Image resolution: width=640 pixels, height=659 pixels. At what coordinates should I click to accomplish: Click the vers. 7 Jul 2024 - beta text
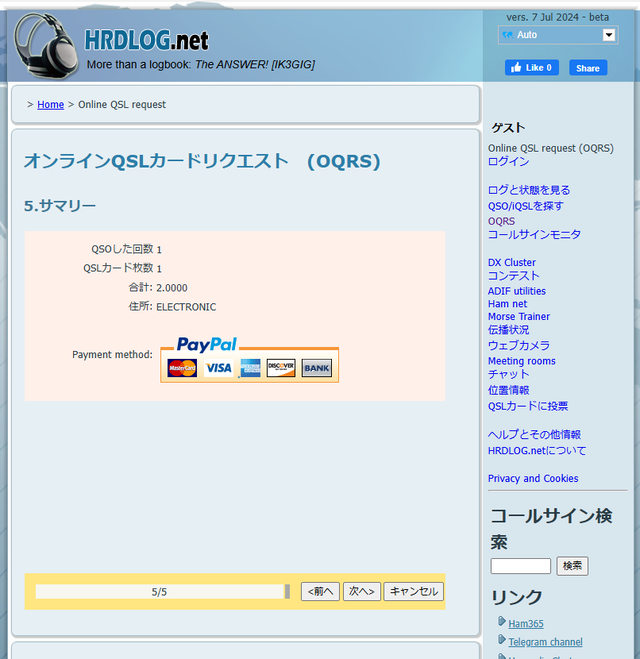(558, 17)
